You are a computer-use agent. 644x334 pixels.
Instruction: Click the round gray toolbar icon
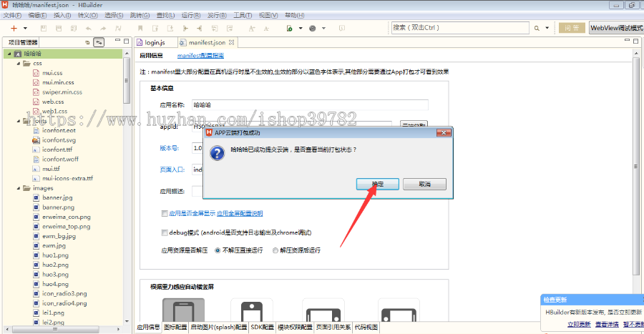pos(313,29)
